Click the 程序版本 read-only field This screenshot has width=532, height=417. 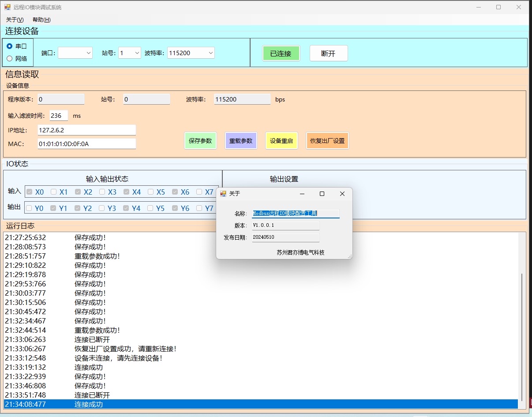(61, 99)
